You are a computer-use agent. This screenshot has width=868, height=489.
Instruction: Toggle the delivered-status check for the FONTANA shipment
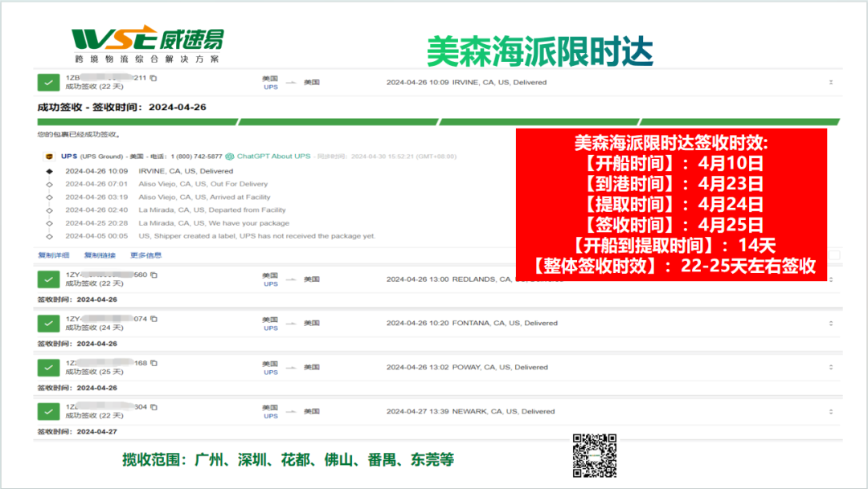[x=49, y=323]
